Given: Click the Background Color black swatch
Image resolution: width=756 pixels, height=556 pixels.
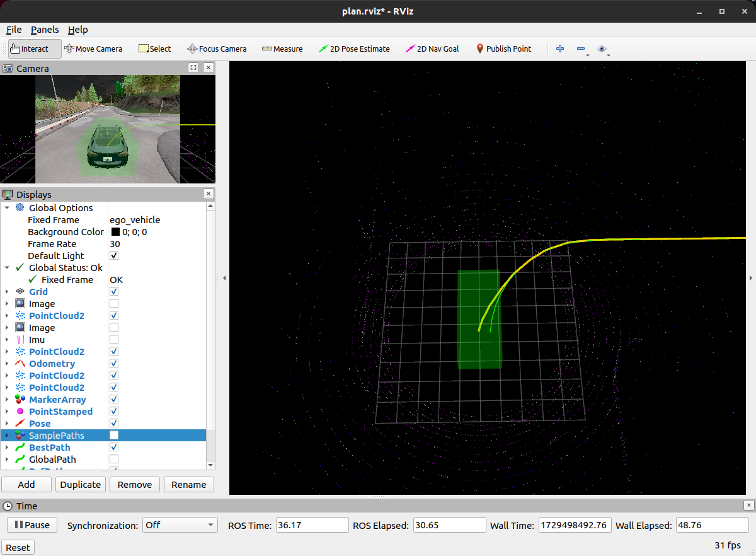Looking at the screenshot, I should (115, 231).
